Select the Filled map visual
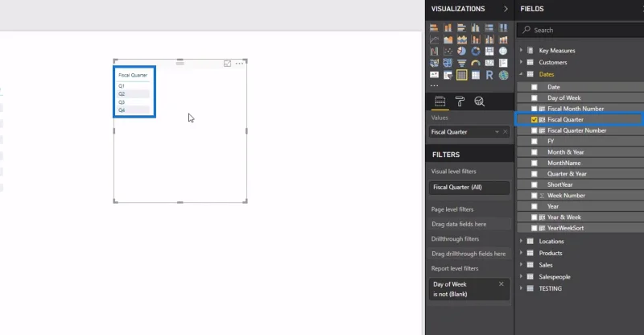The image size is (644, 335). point(434,63)
